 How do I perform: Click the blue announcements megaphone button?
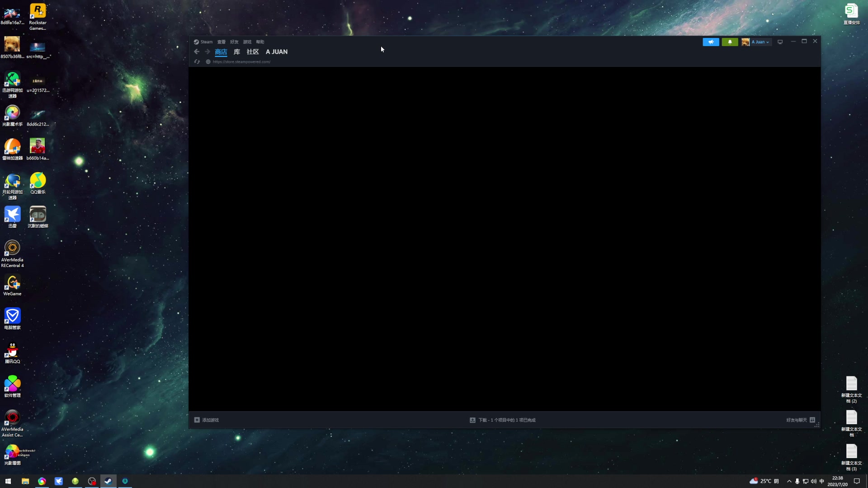point(711,42)
